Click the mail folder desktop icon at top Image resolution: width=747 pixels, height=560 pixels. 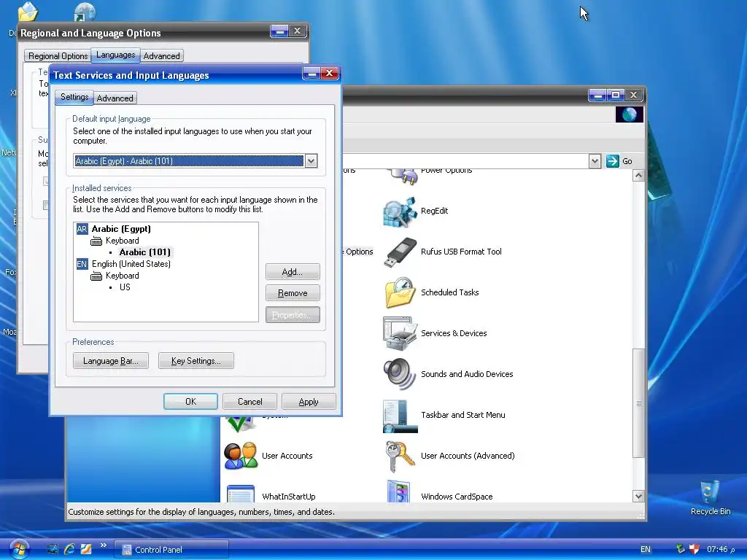pos(28,12)
